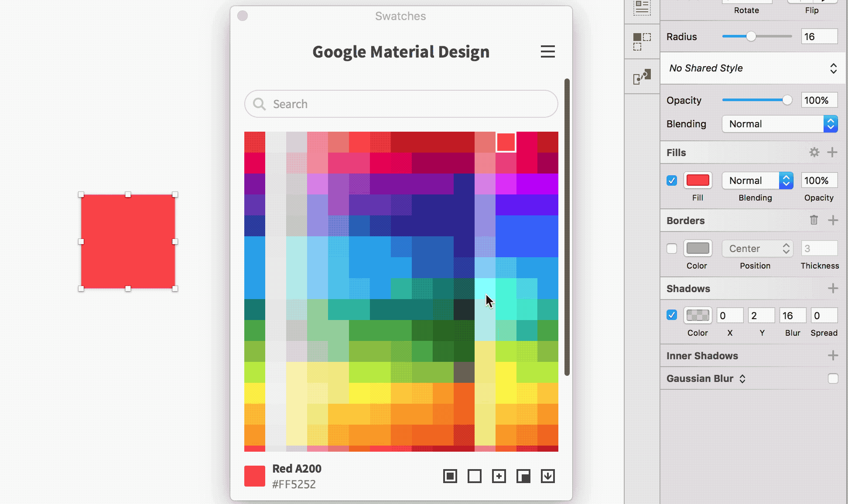Image resolution: width=848 pixels, height=504 pixels.
Task: Click the Search field in Swatches
Action: 401,104
